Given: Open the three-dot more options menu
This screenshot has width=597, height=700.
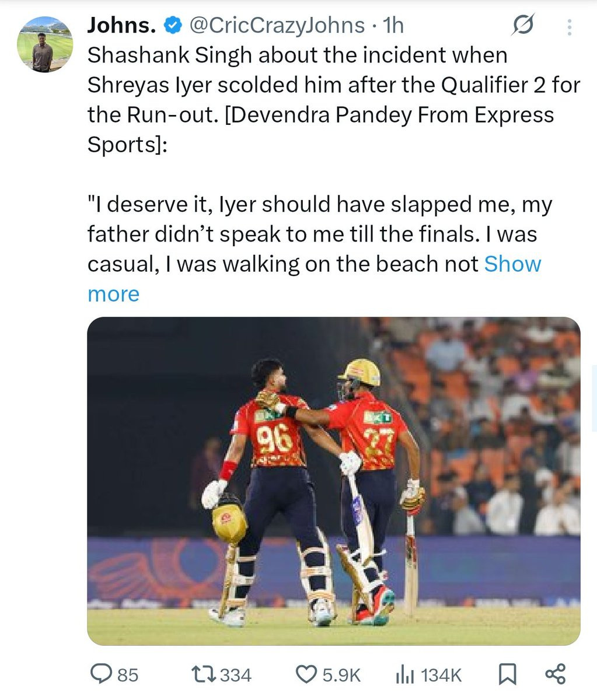Looking at the screenshot, I should pos(570,27).
